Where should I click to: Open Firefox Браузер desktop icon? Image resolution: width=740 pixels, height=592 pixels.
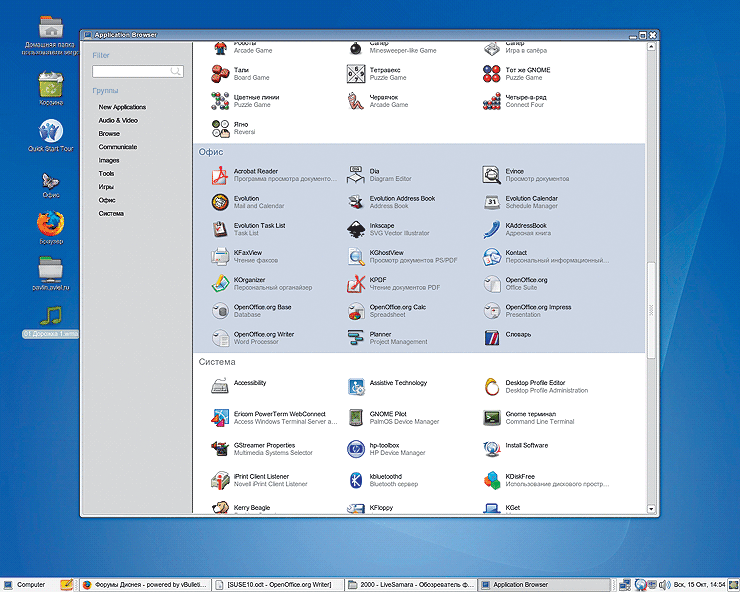coord(50,223)
